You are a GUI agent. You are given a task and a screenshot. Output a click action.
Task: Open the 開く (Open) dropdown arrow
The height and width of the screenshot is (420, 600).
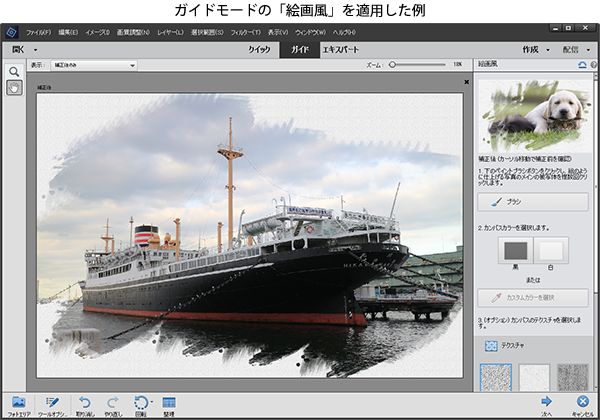pyautogui.click(x=35, y=50)
